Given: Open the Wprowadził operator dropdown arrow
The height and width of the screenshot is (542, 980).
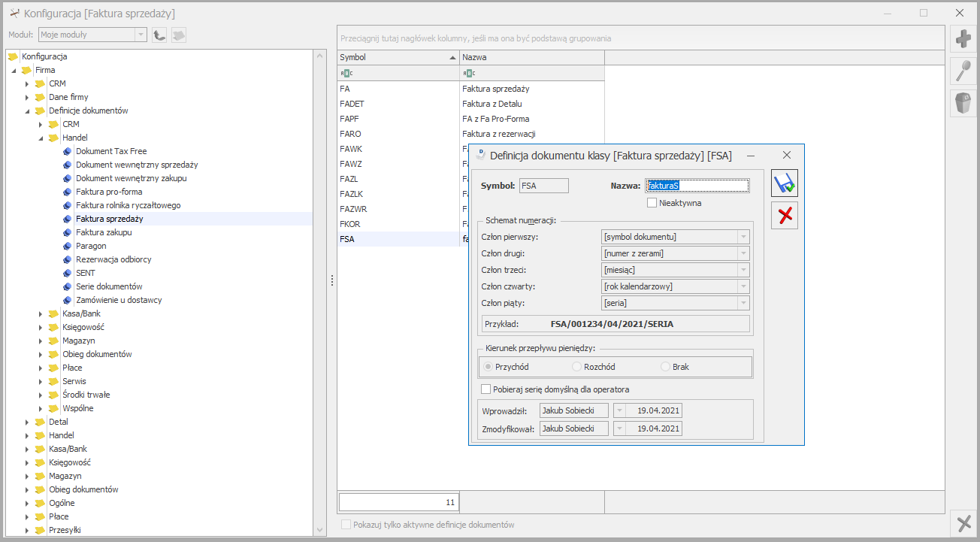Looking at the screenshot, I should pyautogui.click(x=619, y=410).
